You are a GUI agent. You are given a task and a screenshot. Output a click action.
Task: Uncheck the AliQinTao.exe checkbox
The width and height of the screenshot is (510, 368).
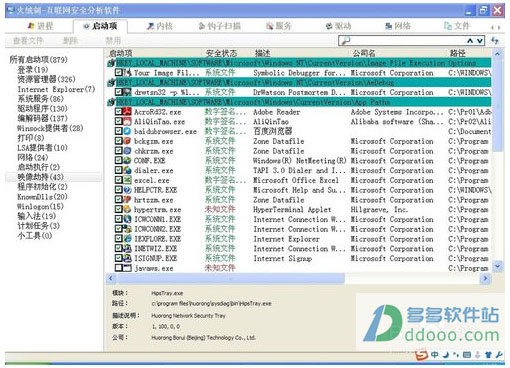click(118, 121)
